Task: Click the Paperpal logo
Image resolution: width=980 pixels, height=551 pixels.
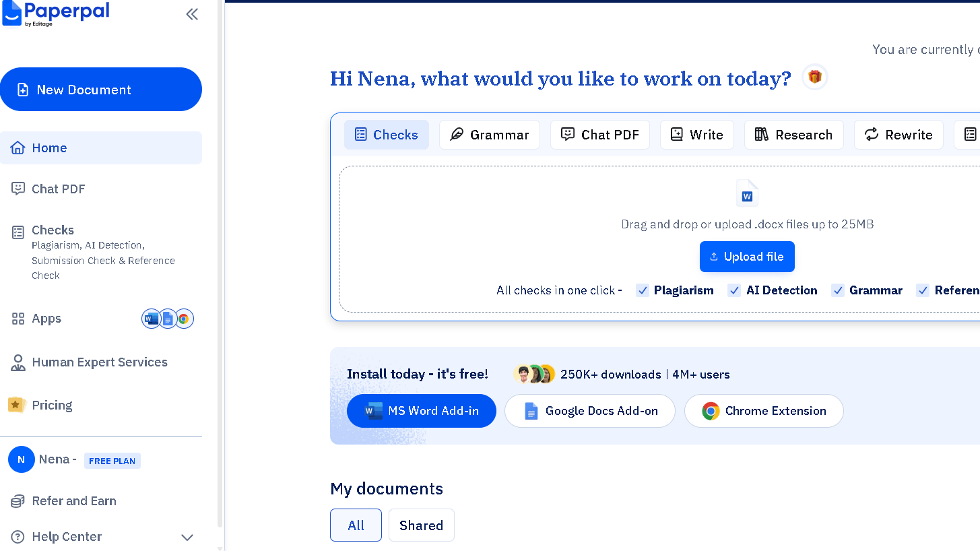Action: (57, 13)
